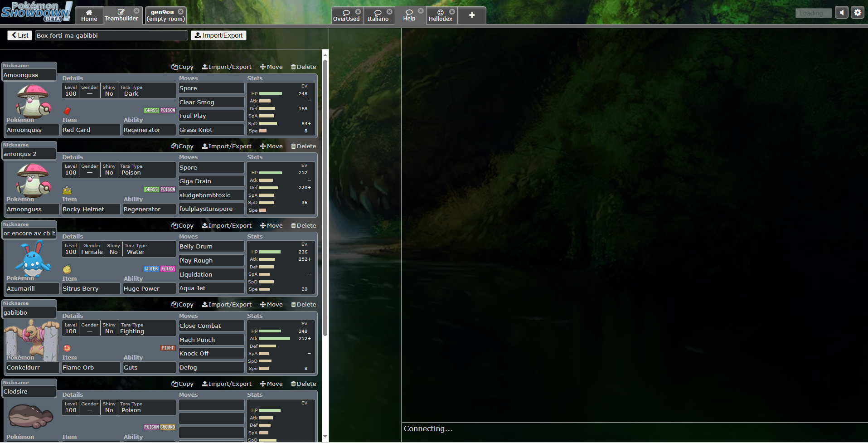The width and height of the screenshot is (868, 443).
Task: Delete the amongus 2 set
Action: tap(303, 146)
